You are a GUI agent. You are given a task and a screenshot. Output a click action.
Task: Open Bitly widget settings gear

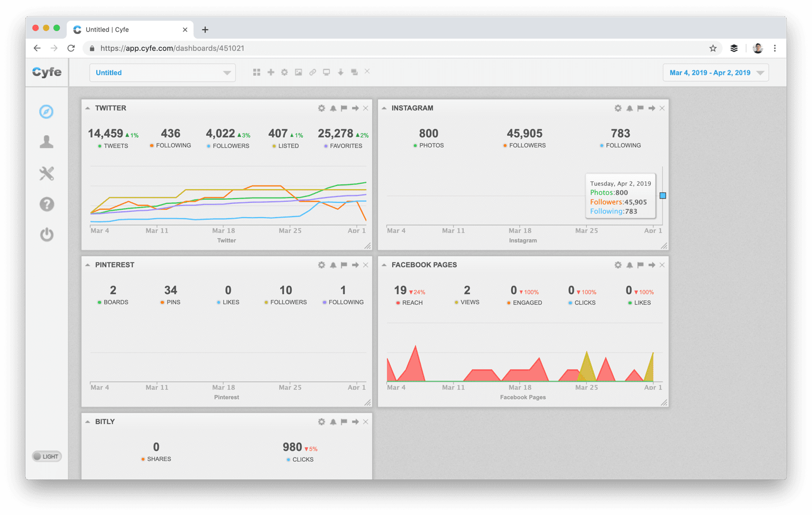(321, 422)
